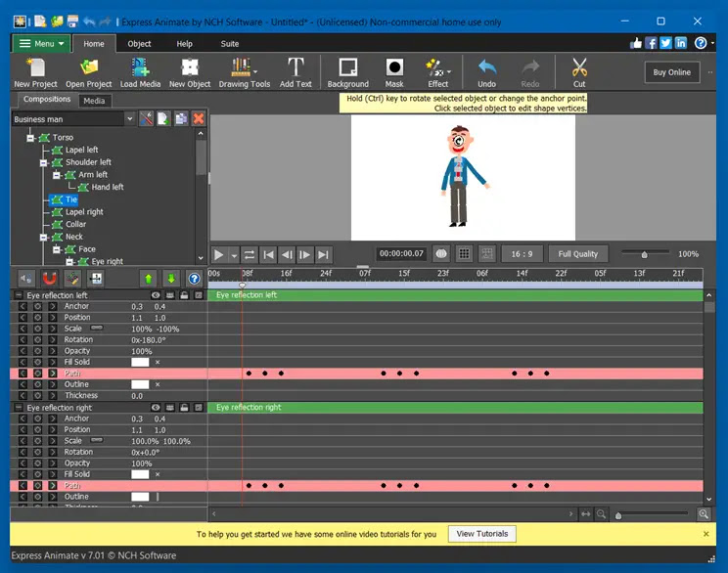Click the Facebook share icon
Screen dimensions: 728x573
[x=651, y=43]
